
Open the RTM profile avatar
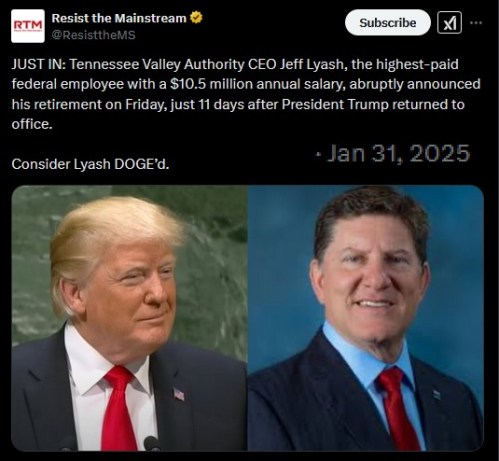coord(28,26)
